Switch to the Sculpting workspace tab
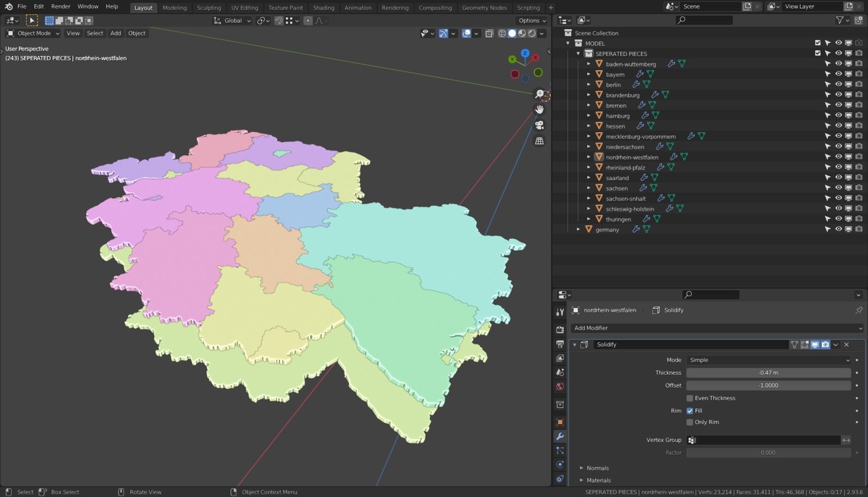The height and width of the screenshot is (497, 868). point(209,8)
